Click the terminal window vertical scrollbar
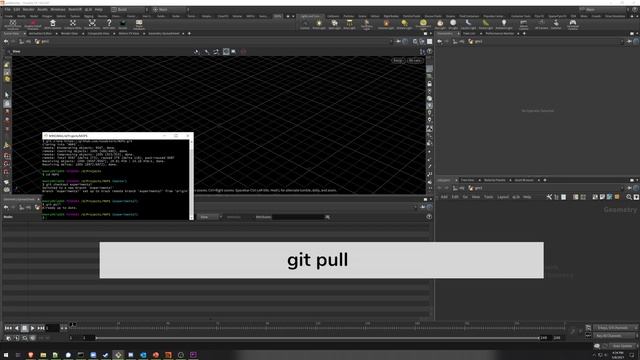 [191, 180]
